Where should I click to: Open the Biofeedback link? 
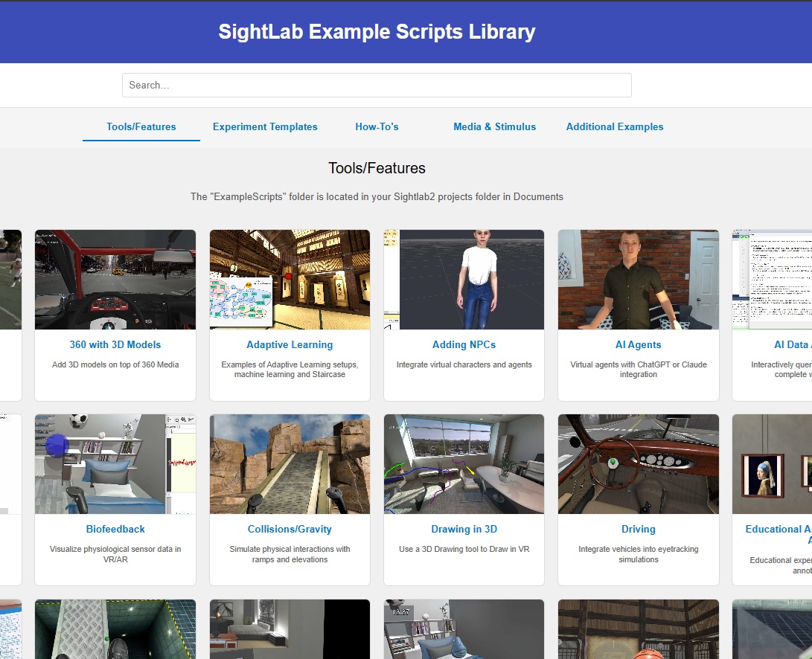pyautogui.click(x=115, y=529)
